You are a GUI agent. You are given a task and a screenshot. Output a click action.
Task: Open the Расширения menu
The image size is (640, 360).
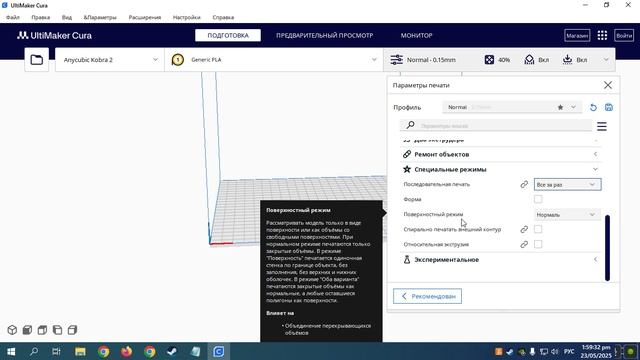(x=144, y=17)
